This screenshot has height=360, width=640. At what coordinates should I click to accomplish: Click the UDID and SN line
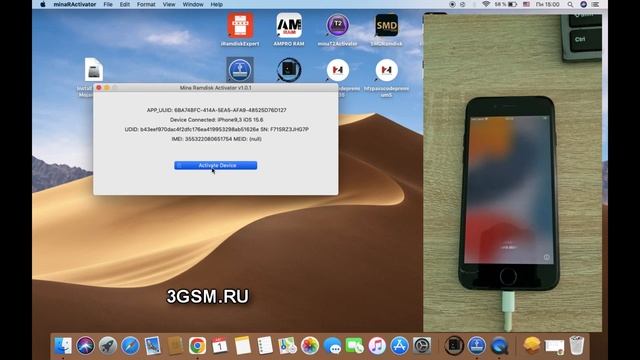click(216, 129)
